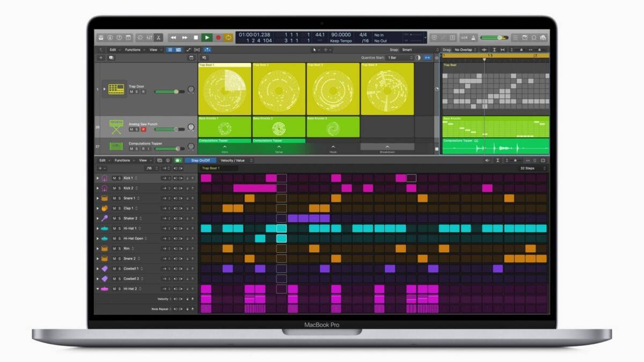The image size is (644, 362).
Task: Open the Quantize Start 1 Bar dropdown
Action: 400,57
